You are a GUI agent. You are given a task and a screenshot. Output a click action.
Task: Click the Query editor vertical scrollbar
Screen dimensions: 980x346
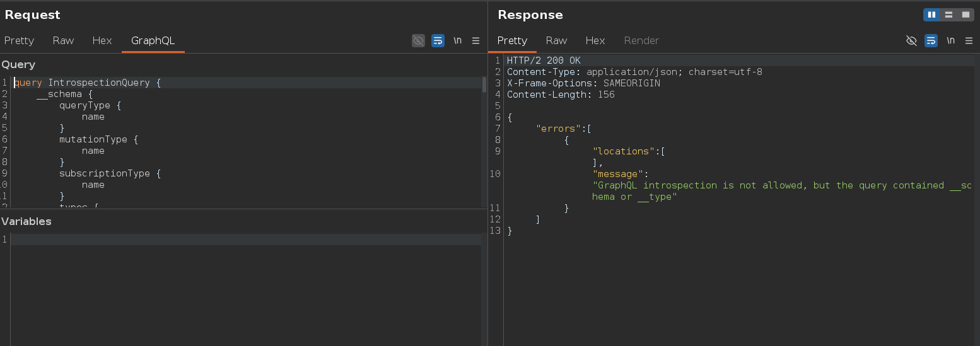click(x=484, y=84)
